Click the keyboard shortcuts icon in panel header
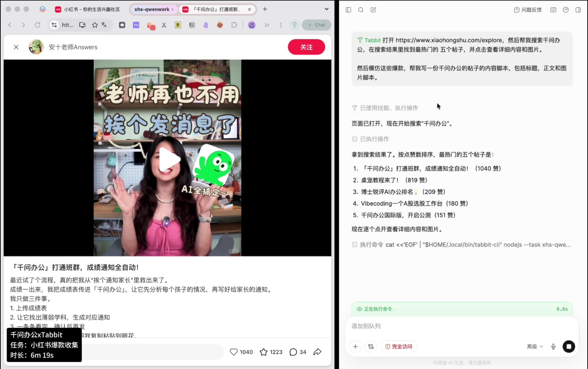Image resolution: width=588 pixels, height=369 pixels. point(553,10)
